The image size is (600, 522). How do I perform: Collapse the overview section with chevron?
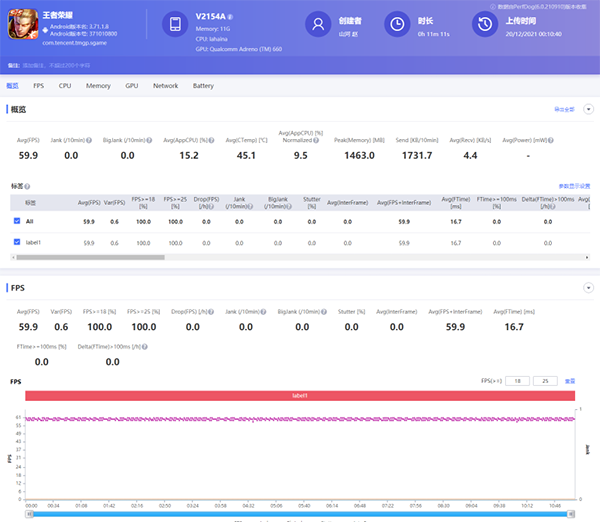click(x=588, y=108)
